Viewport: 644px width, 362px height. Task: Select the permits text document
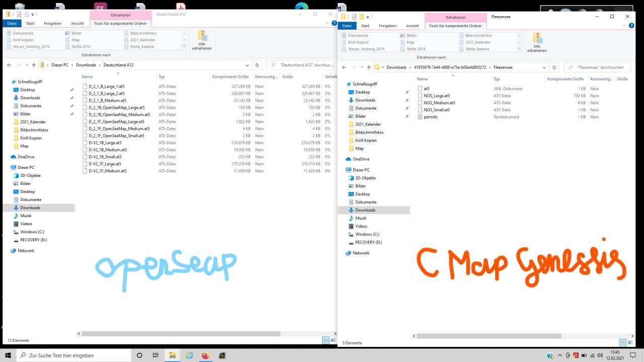point(430,117)
